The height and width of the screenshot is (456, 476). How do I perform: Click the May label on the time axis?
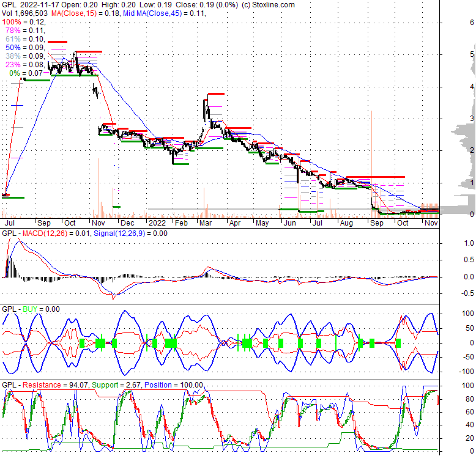click(262, 223)
